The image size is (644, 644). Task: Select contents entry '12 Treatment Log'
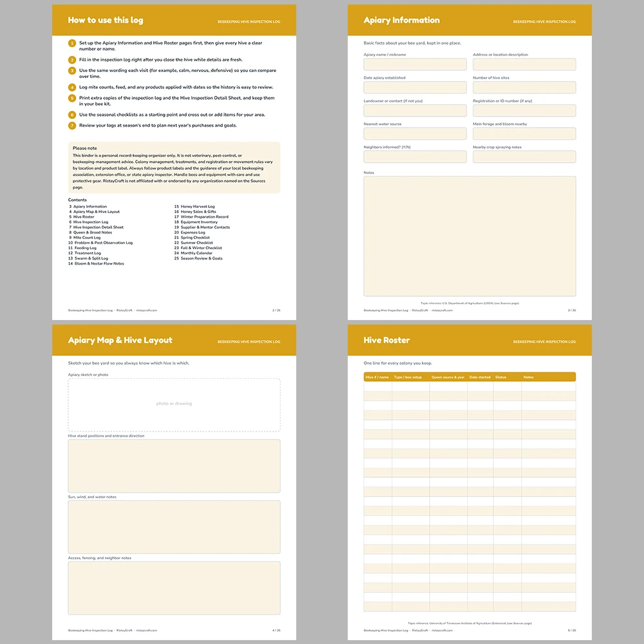[x=84, y=253]
